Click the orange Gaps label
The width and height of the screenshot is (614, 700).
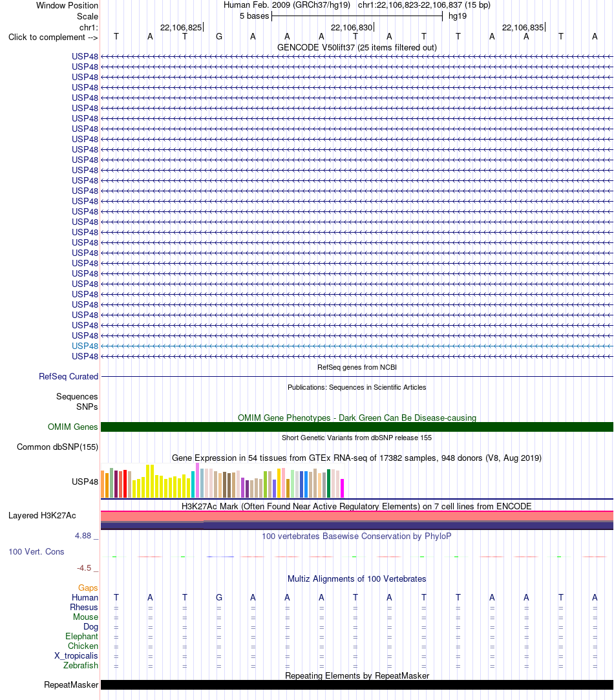pos(88,588)
